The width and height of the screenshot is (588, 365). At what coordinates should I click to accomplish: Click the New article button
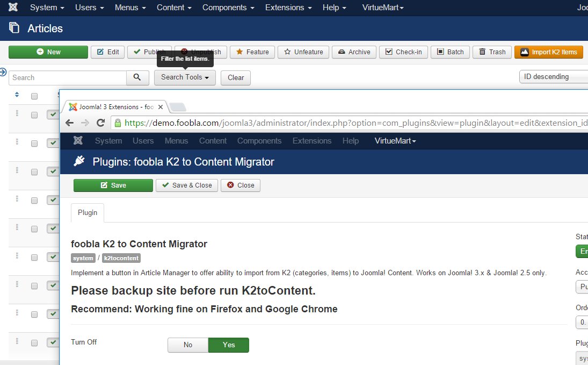coord(48,52)
